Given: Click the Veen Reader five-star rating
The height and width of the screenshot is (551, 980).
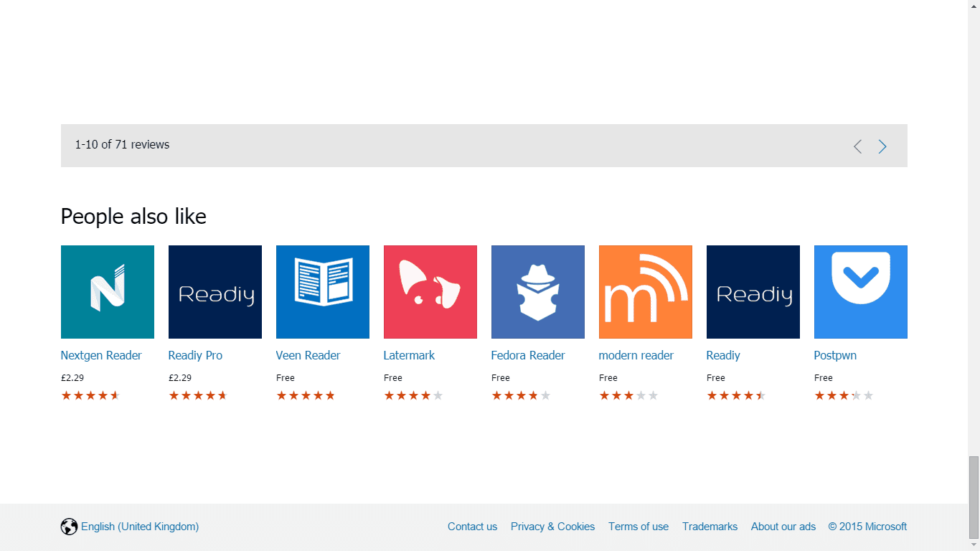Looking at the screenshot, I should click(x=306, y=395).
